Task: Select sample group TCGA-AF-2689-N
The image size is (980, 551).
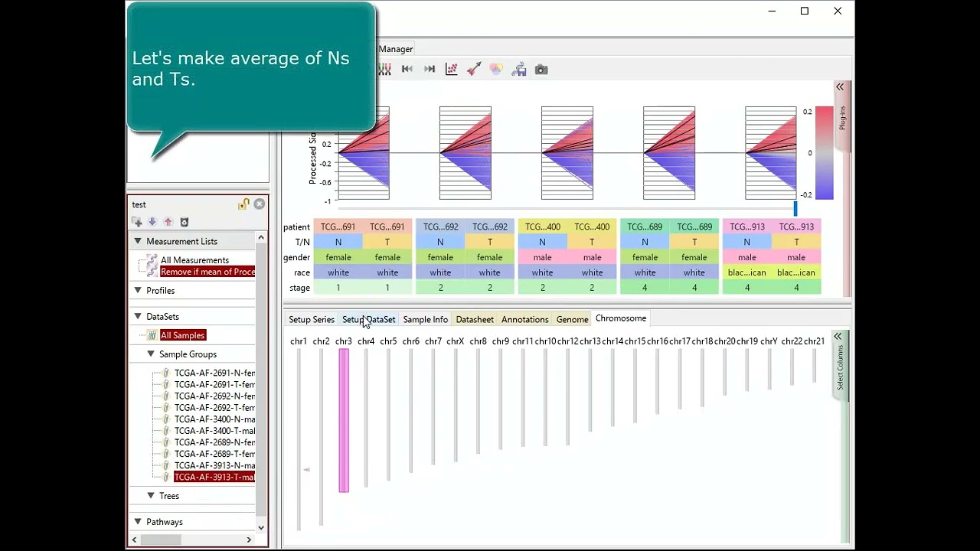Action: coord(214,442)
